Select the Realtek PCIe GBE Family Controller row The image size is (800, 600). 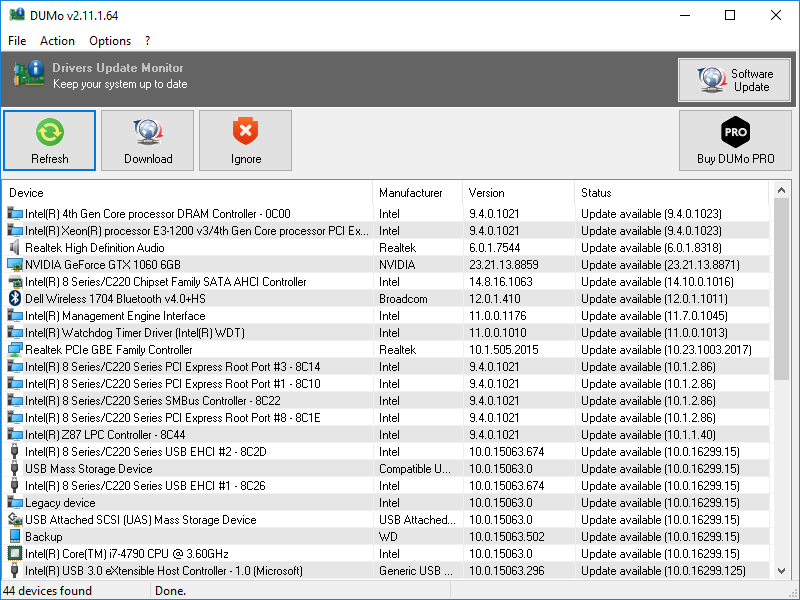(109, 350)
